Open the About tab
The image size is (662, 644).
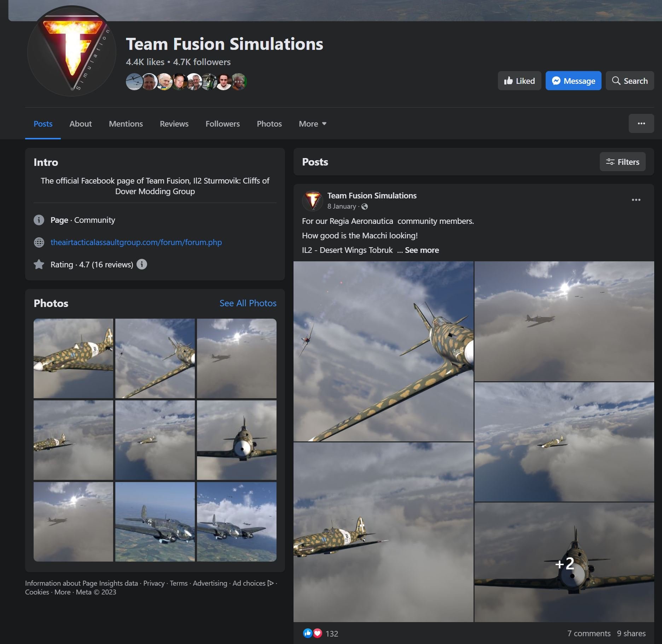tap(81, 124)
